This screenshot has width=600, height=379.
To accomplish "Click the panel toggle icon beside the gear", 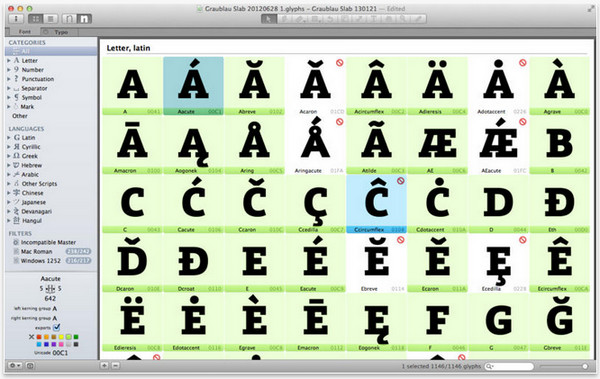I will [30, 366].
